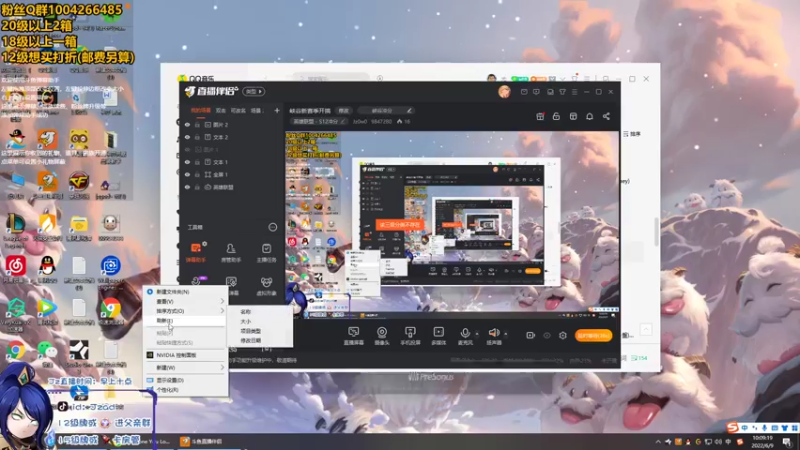Add the 摄像头 camera source
The image size is (800, 450).
click(x=382, y=336)
